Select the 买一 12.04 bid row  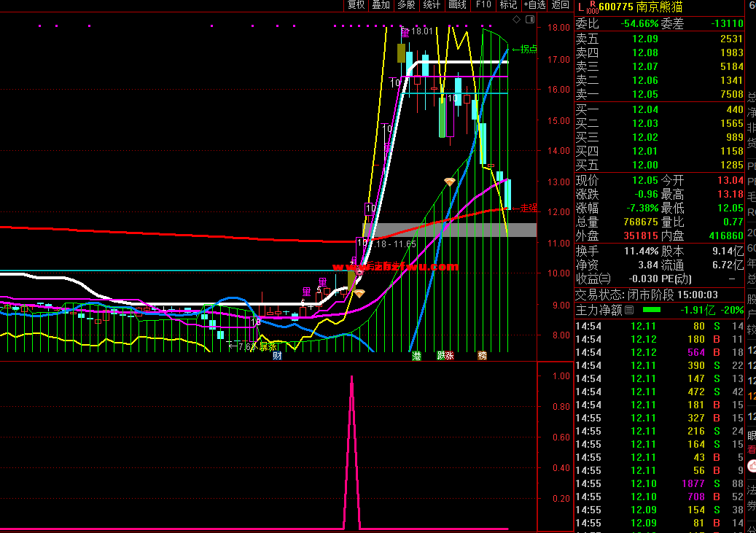pos(660,109)
